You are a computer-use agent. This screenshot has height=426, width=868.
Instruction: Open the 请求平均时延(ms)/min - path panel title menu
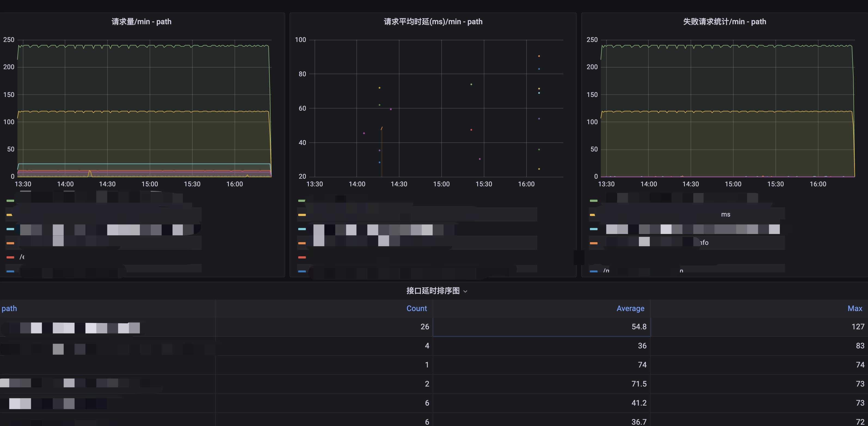[x=433, y=22]
